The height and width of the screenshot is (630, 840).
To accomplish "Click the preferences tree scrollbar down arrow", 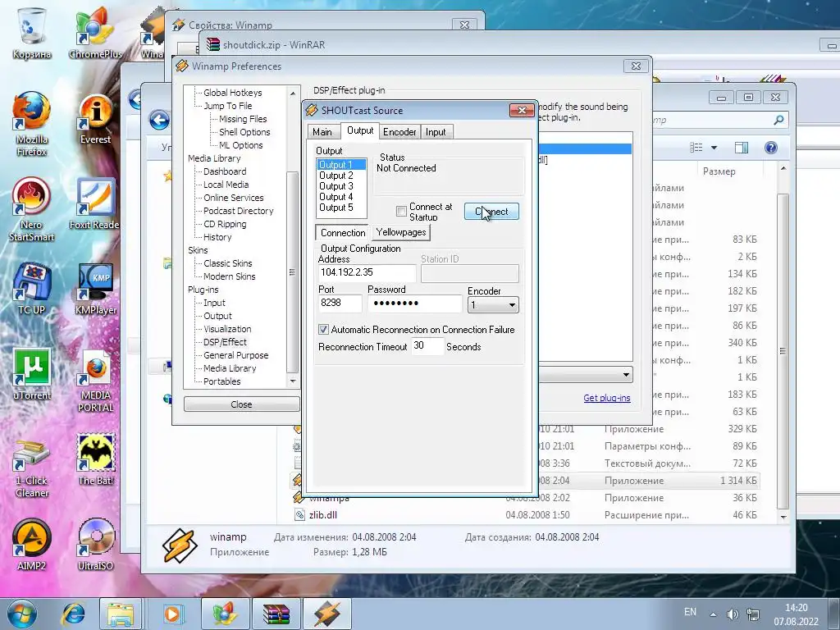I will coord(293,381).
